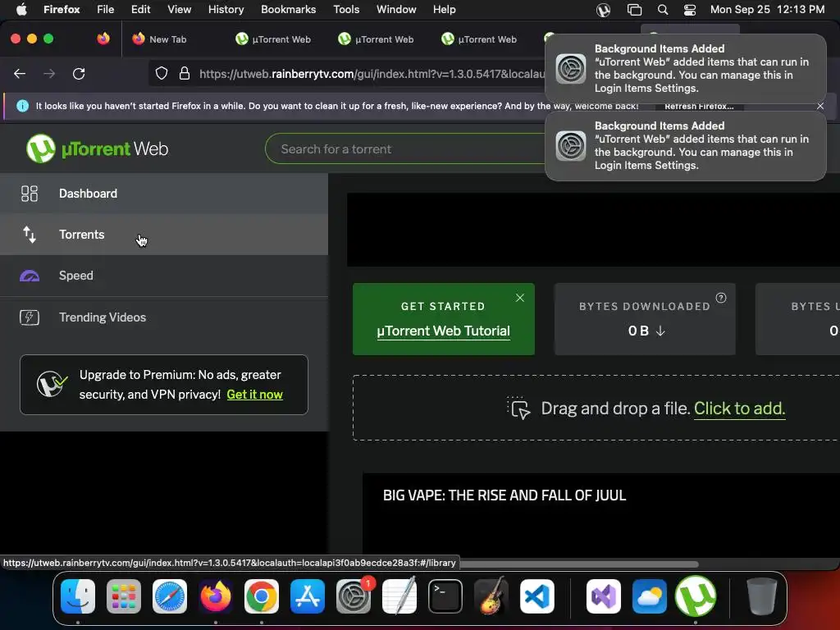Switch to the first µTorrent Web tab
Viewport: 840px width, 630px height.
[x=274, y=39]
